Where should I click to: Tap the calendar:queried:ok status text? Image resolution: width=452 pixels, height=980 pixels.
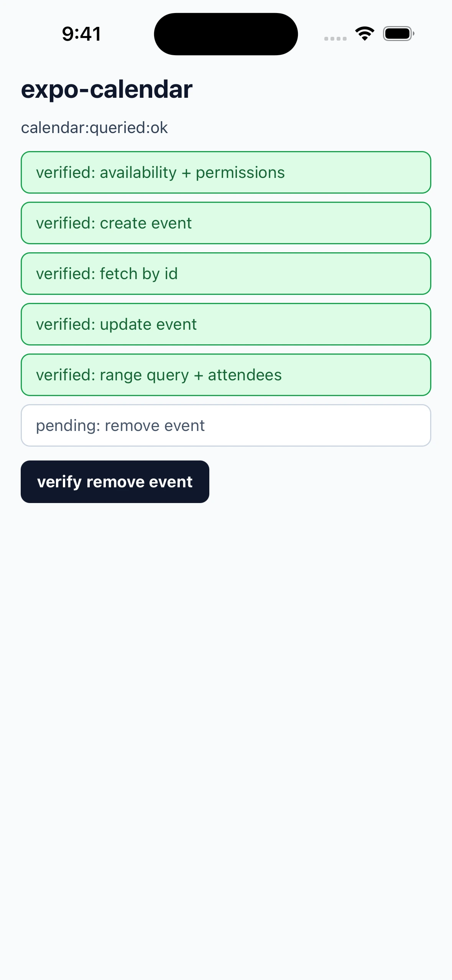94,128
